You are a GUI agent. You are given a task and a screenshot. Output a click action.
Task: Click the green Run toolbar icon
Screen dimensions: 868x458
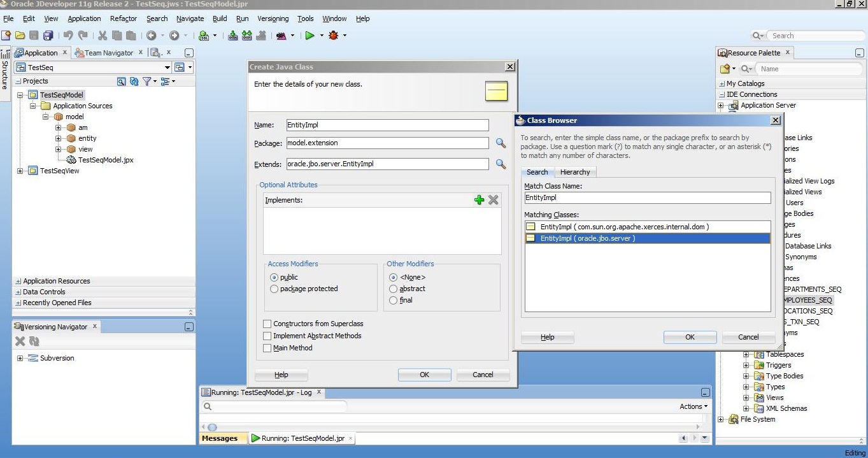310,36
